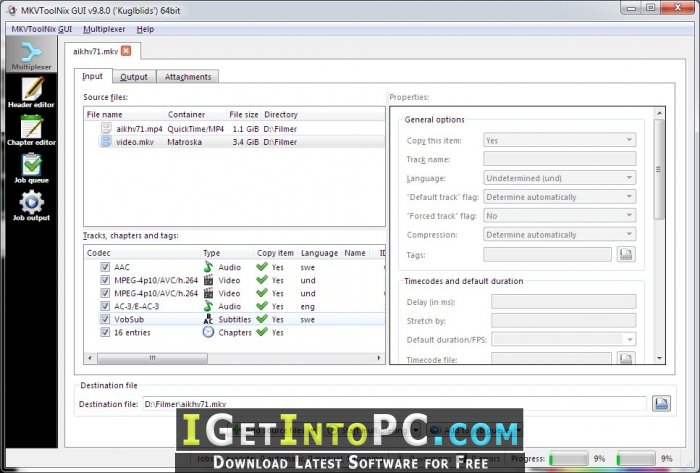
Task: Expand the Copy this item dropdown
Action: coord(560,140)
